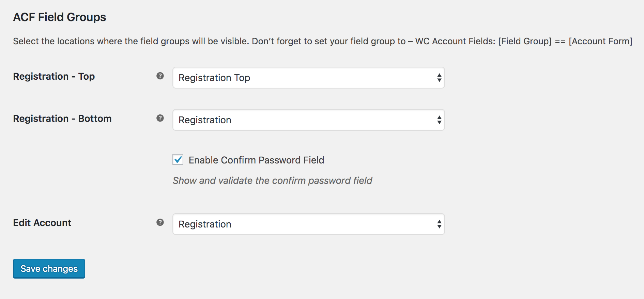Click the 'Enable Confirm Password Field' label text
Screen dimensions: 644x299
pos(256,160)
